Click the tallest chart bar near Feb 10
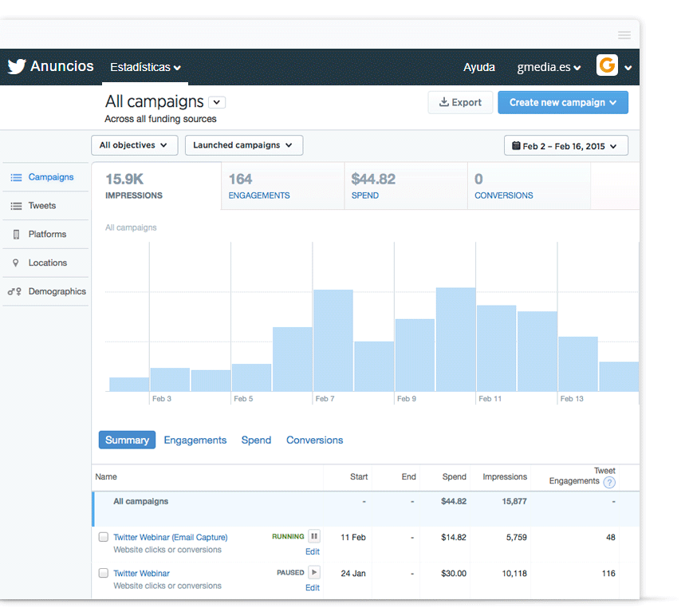Viewport: 685px width, 616px height. pos(455,339)
